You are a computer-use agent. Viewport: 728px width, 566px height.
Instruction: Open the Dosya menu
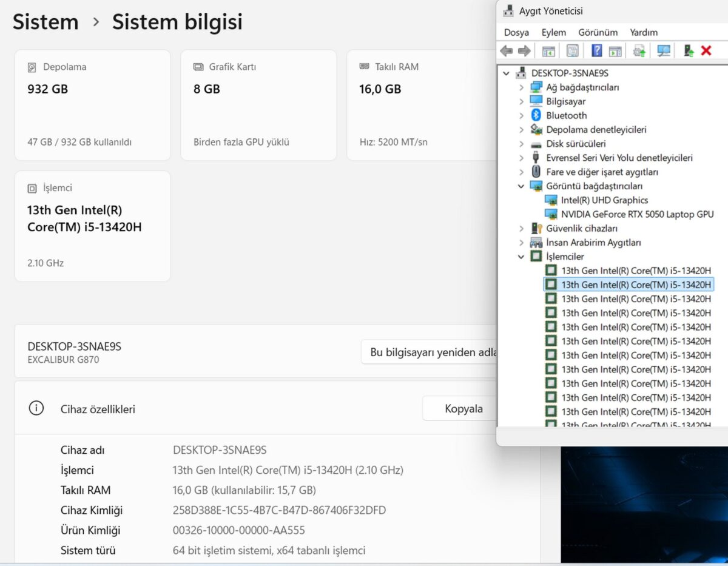[516, 32]
